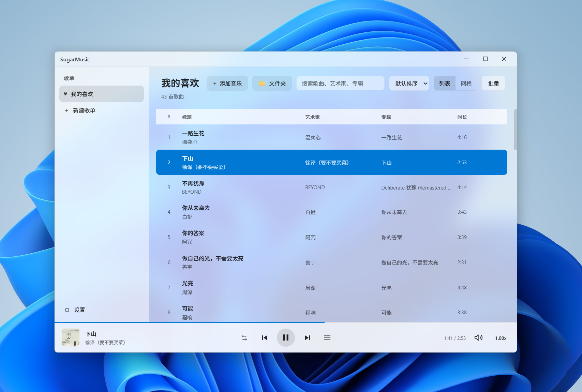Image resolution: width=582 pixels, height=392 pixels.
Task: Select the song 你从未离去
Action: [332, 212]
